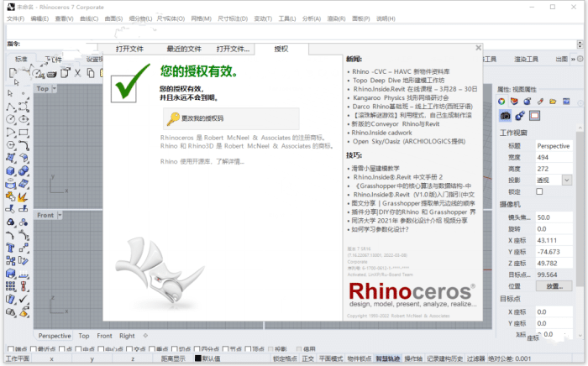Screen dimensions: 588x366
Task: Switch to the 最近的文件 tab
Action: [x=184, y=49]
